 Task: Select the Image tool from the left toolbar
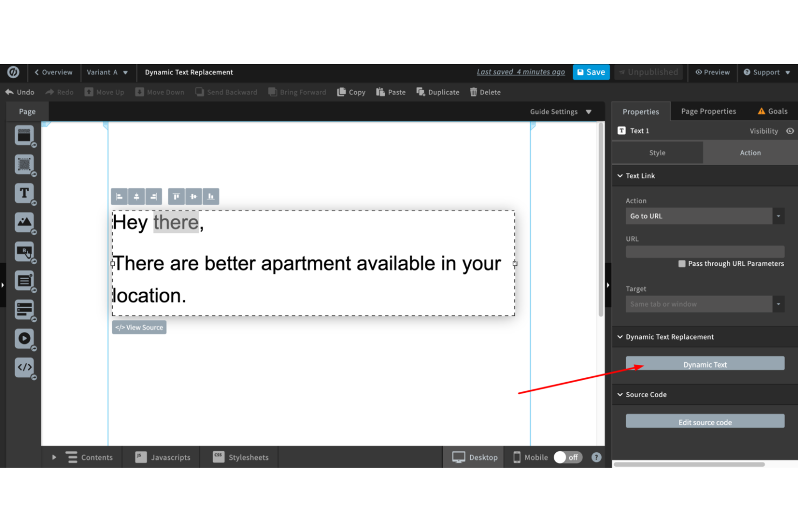pos(24,222)
